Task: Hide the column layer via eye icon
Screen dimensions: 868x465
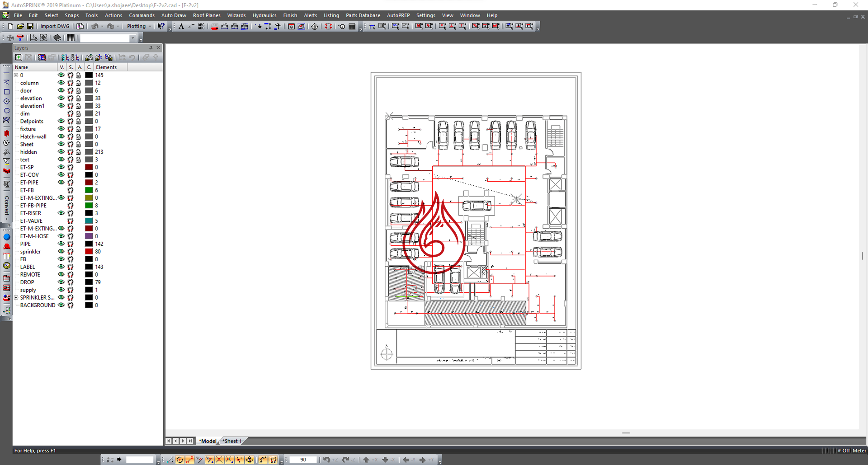Action: click(x=61, y=83)
